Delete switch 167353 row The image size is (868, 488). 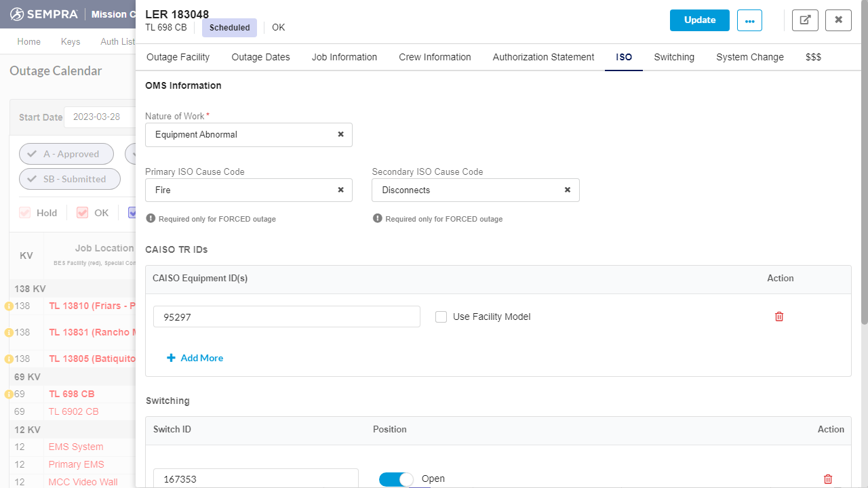pyautogui.click(x=827, y=479)
